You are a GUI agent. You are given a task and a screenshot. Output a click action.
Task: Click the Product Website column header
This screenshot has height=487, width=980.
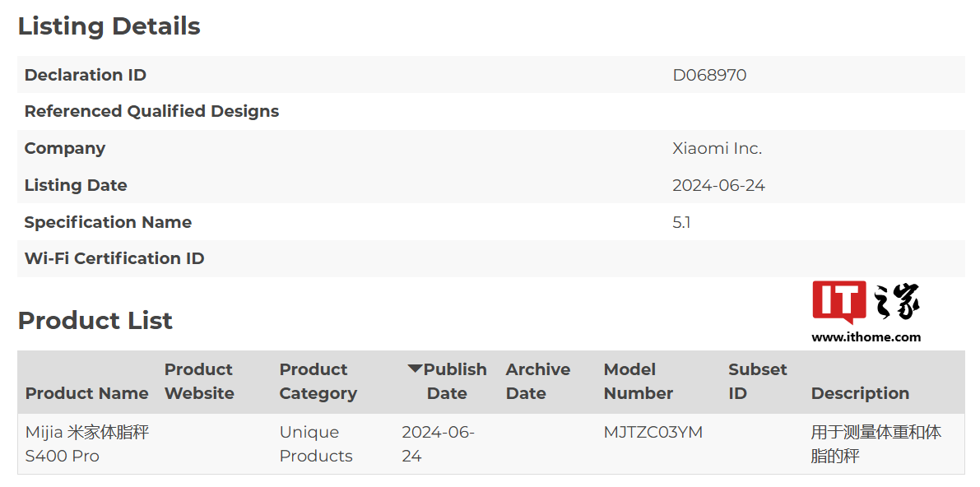coord(199,382)
